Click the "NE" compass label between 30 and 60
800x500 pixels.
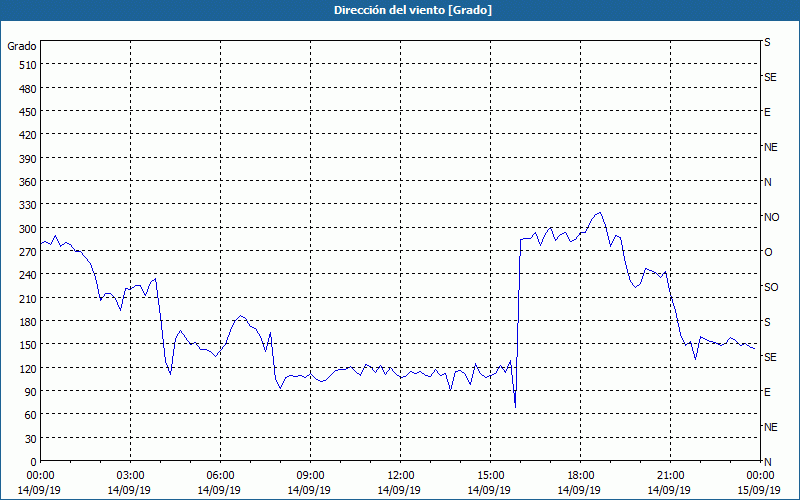pos(770,427)
